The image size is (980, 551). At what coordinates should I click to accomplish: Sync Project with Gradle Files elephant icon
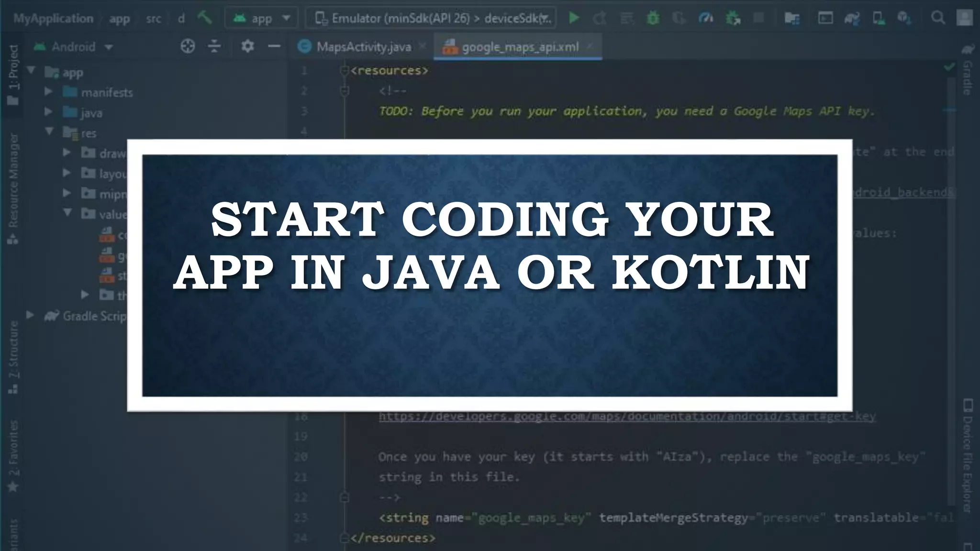852,18
